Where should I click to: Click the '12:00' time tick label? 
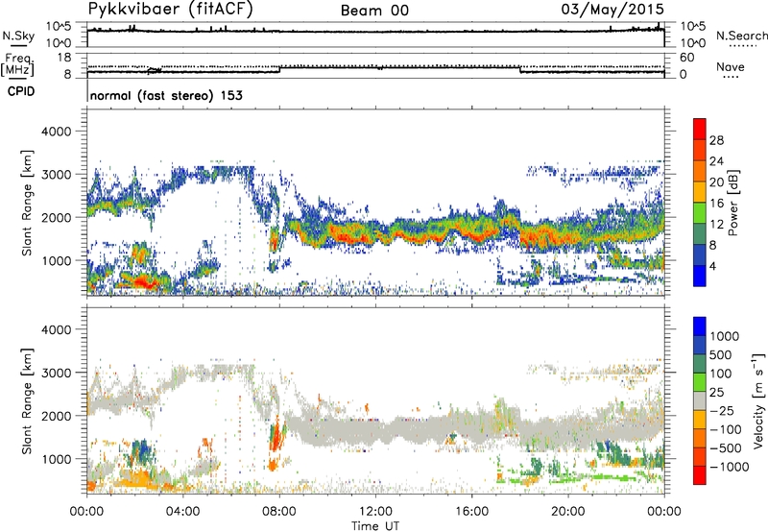375,512
